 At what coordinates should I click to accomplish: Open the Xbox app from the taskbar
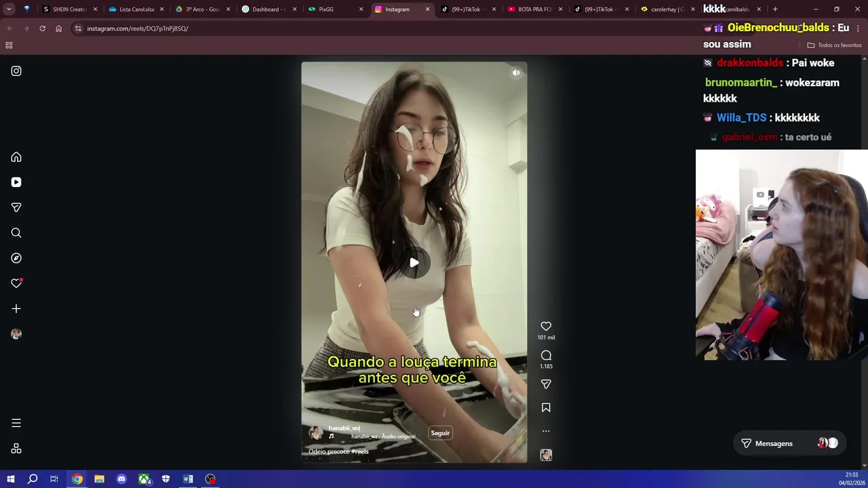click(x=144, y=479)
